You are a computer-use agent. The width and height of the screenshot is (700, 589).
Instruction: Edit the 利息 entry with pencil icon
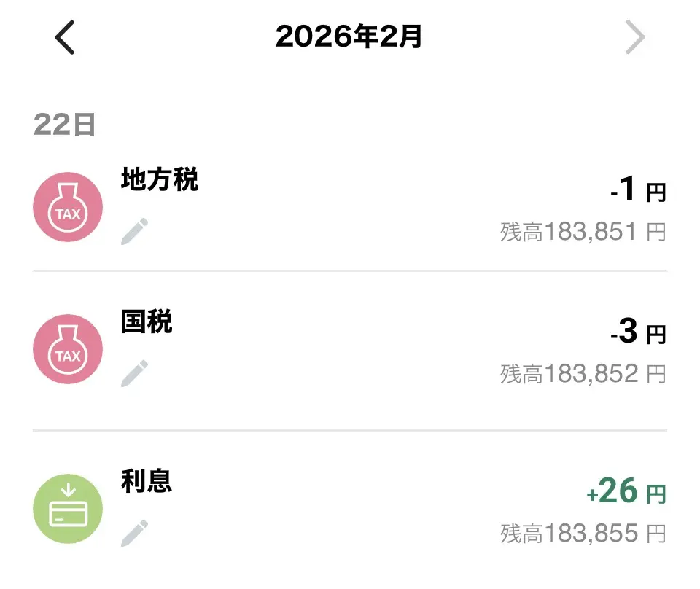134,533
